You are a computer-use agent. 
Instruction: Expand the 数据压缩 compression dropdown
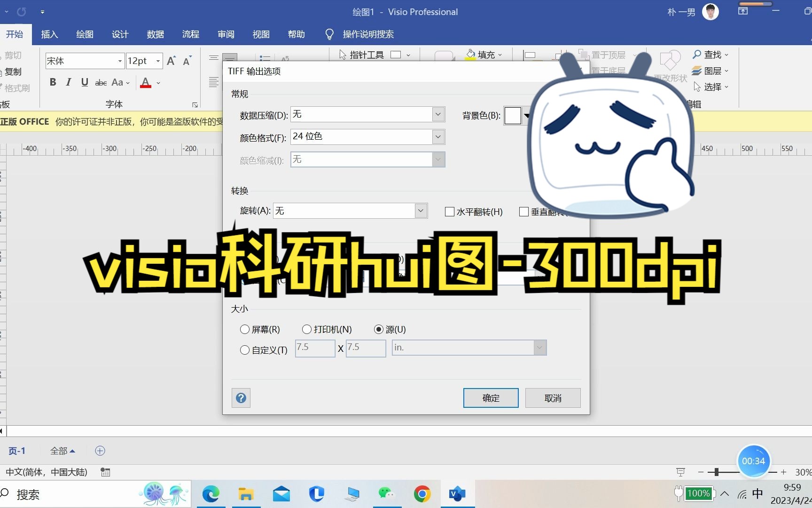tap(438, 114)
